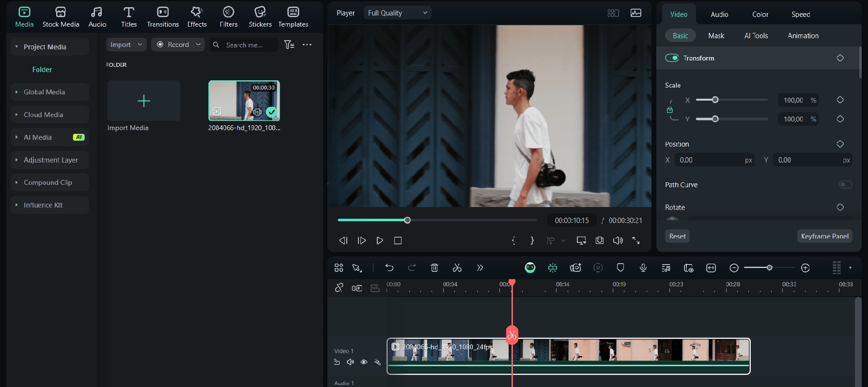Select the AI Tools sub-tab
Image resolution: width=868 pixels, height=387 pixels.
[756, 36]
